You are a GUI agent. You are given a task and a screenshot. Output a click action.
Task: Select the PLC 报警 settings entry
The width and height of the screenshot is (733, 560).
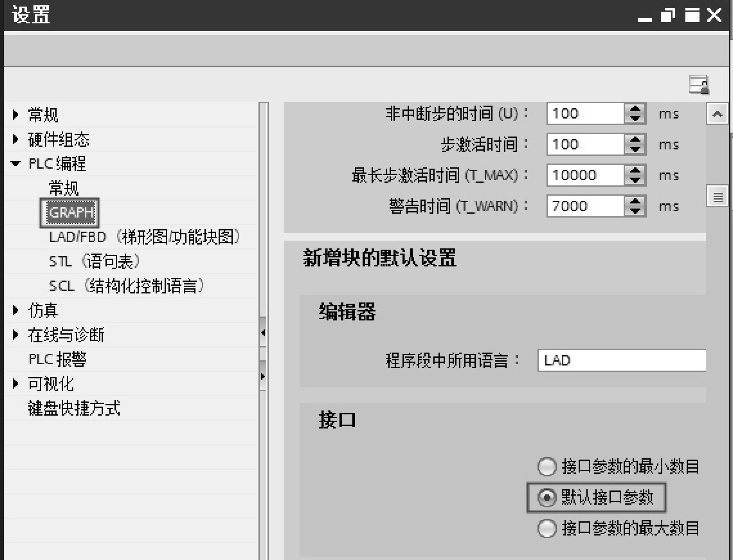click(57, 359)
